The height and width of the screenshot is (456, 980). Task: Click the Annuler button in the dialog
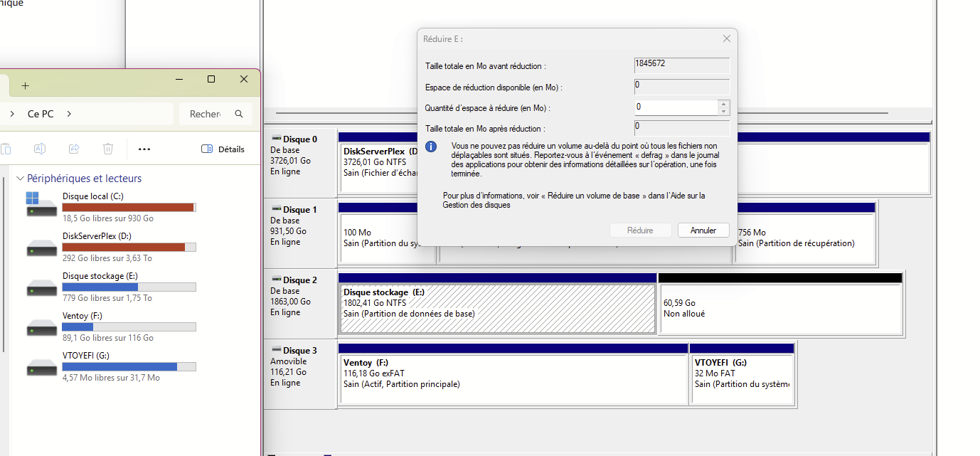coord(703,230)
